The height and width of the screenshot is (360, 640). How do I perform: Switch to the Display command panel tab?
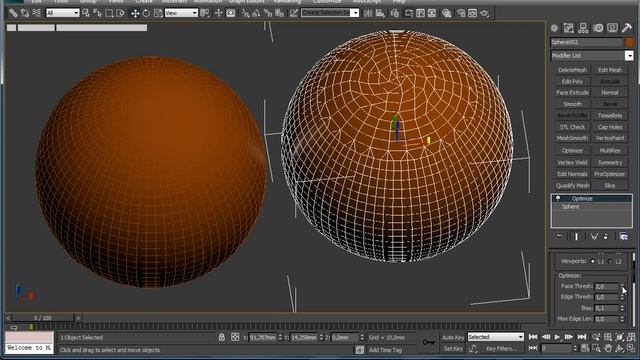(x=612, y=28)
